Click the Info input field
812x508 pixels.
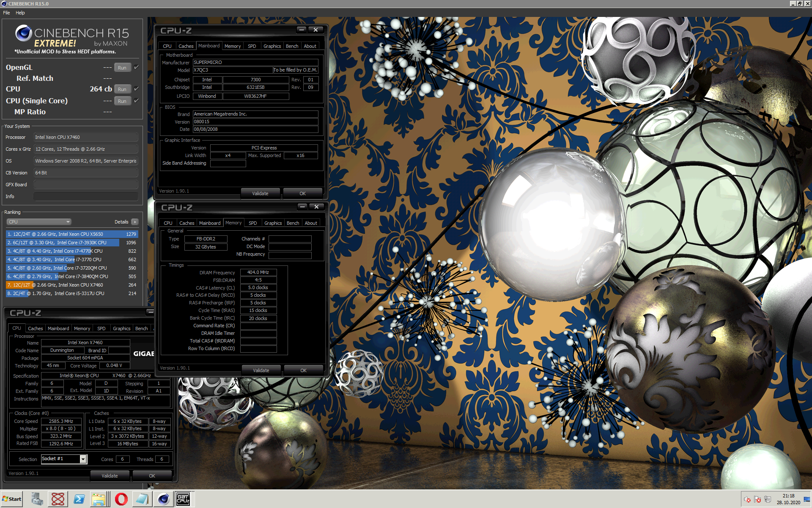85,196
